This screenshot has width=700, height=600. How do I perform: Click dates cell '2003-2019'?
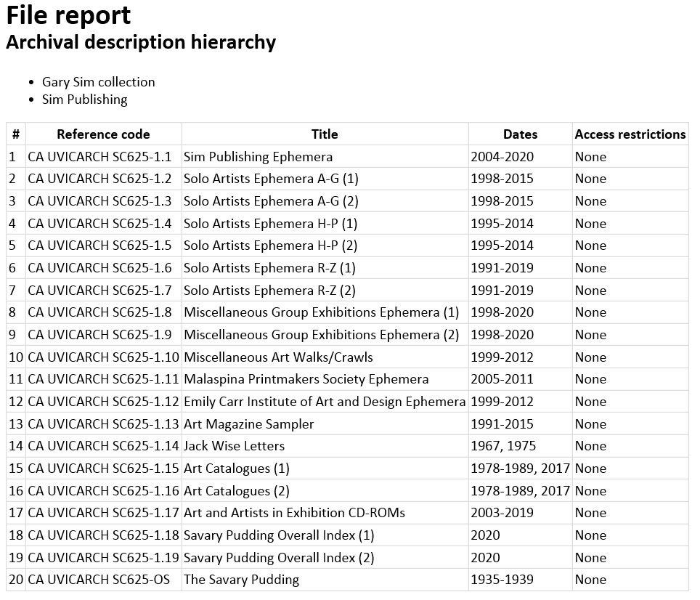(x=502, y=513)
